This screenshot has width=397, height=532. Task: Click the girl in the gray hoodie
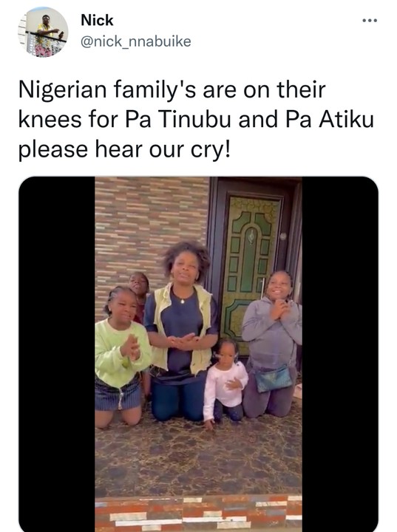pyautogui.click(x=271, y=344)
